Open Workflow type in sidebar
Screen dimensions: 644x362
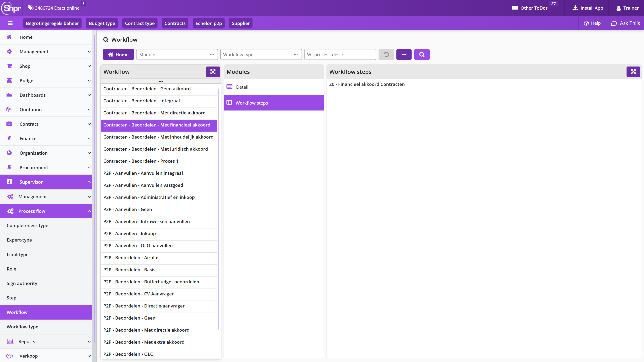46,327
